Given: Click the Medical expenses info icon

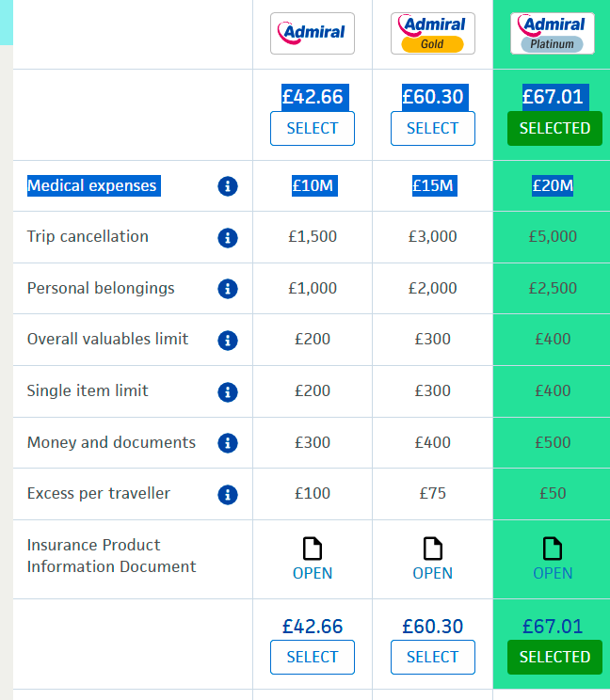Looking at the screenshot, I should point(227,186).
